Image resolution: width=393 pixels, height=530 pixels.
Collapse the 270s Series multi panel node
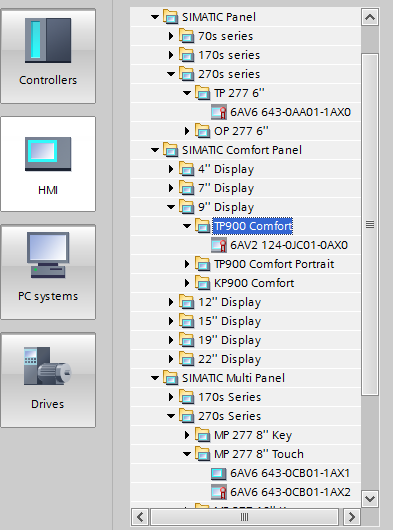click(x=171, y=416)
